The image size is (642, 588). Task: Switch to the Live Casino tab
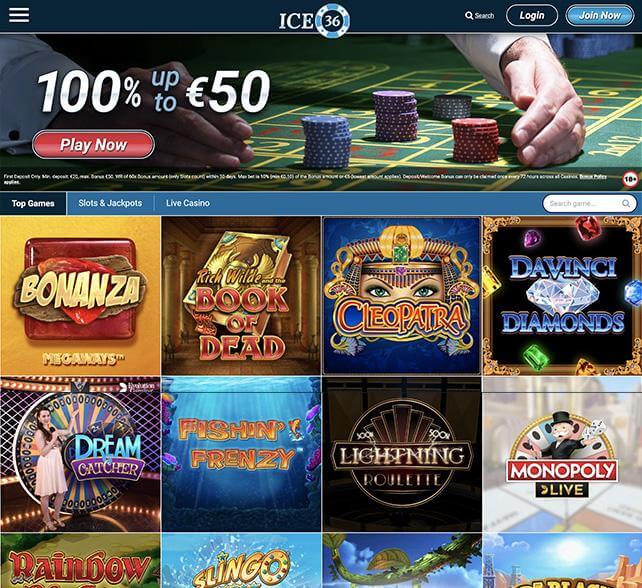pos(188,204)
